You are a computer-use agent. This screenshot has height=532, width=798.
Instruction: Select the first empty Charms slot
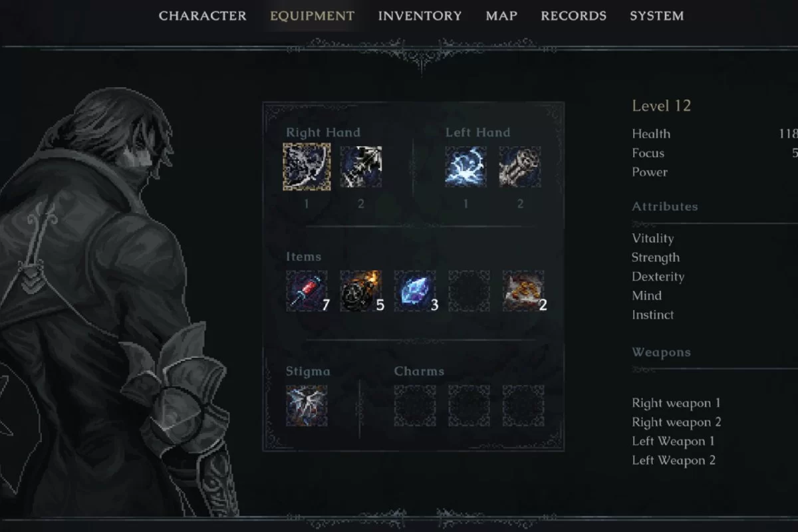click(415, 406)
